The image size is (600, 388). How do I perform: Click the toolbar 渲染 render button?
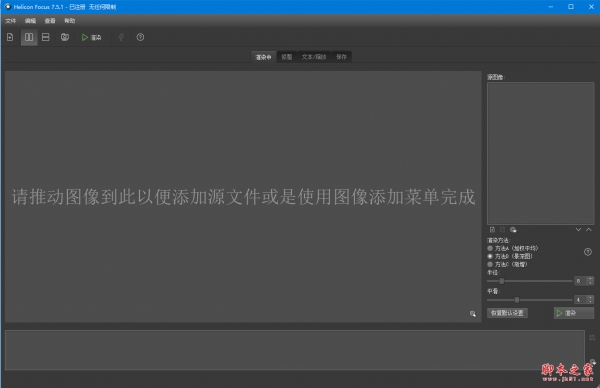click(x=92, y=37)
